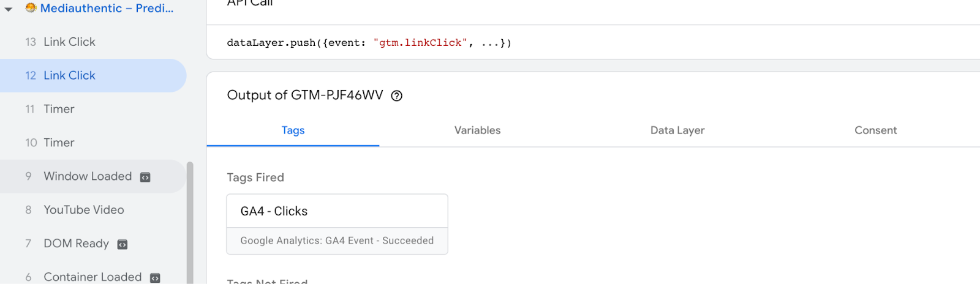Viewport: 980px width, 284px height.
Task: Show the Data Layer tab
Action: [x=677, y=130]
